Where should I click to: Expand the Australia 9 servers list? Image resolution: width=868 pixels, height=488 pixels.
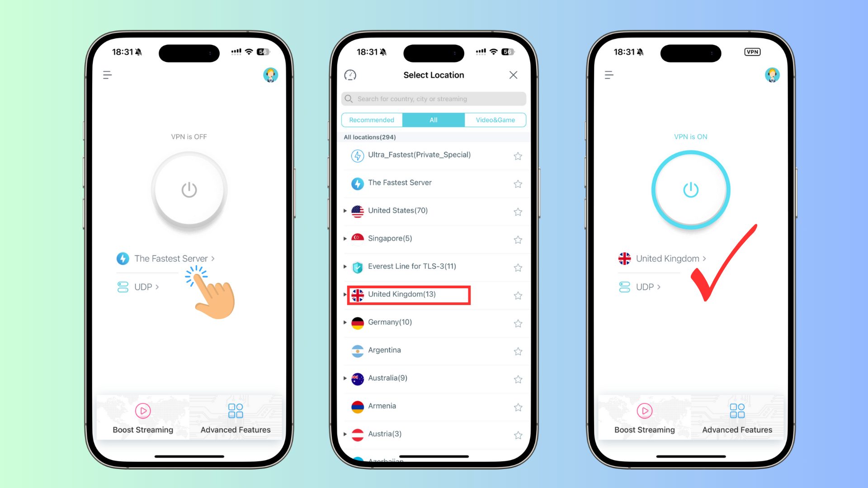click(x=345, y=377)
